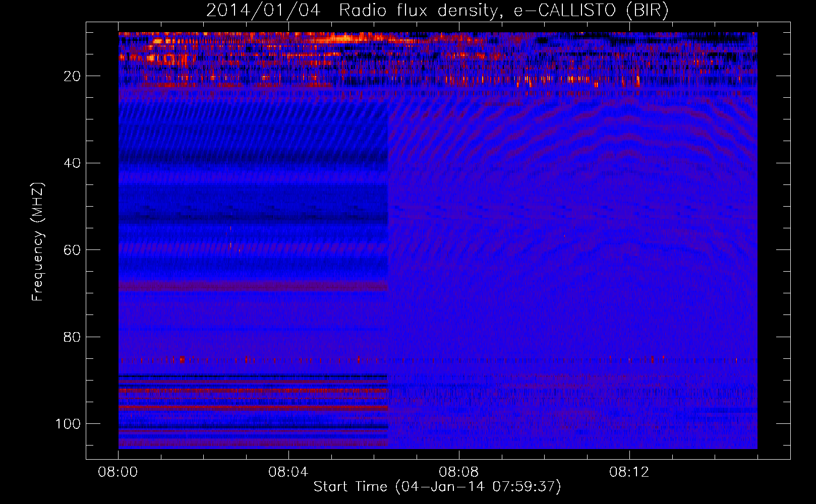Viewport: 816px width, 504px height.
Task: Select the 08:04 time tick label
Action: [x=288, y=472]
